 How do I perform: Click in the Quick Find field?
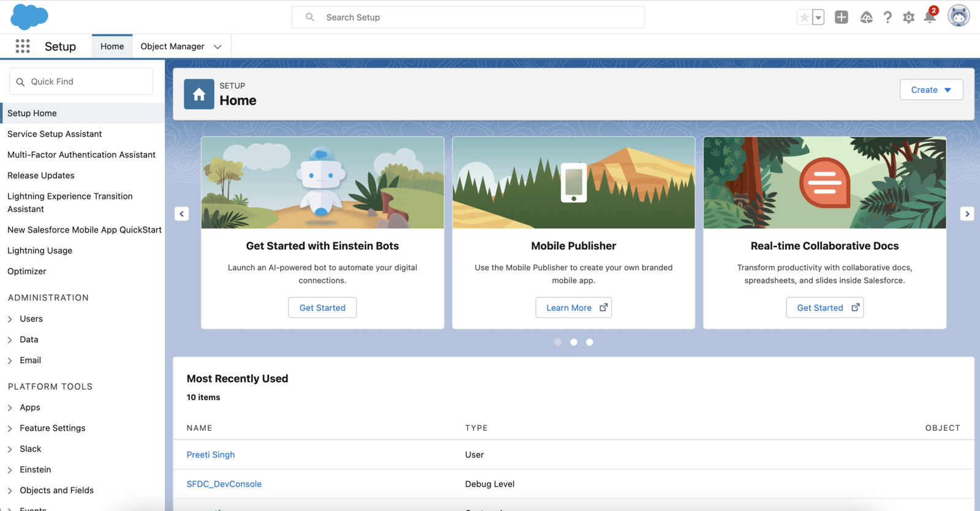tap(81, 81)
